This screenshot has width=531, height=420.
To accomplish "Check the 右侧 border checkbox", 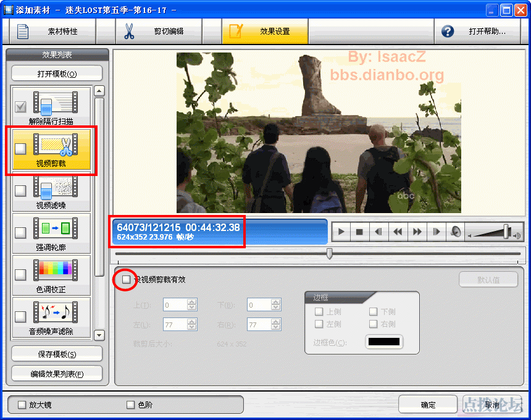I will pos(373,324).
